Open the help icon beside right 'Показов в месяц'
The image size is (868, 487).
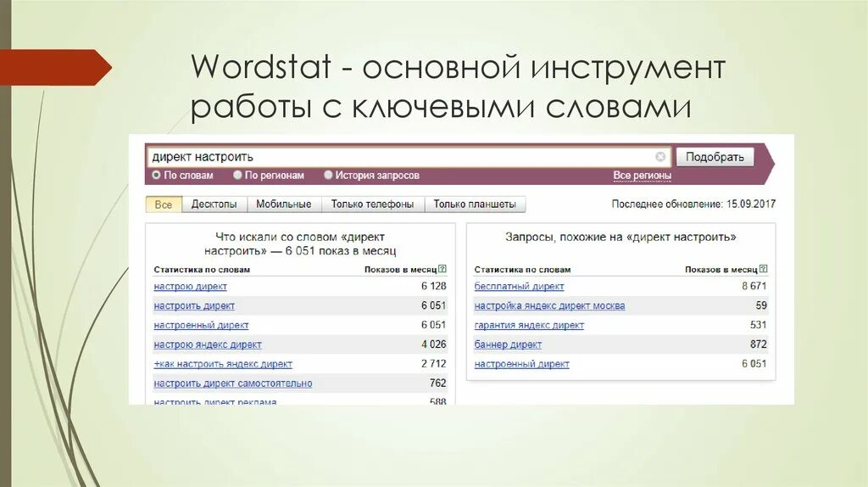pos(764,269)
